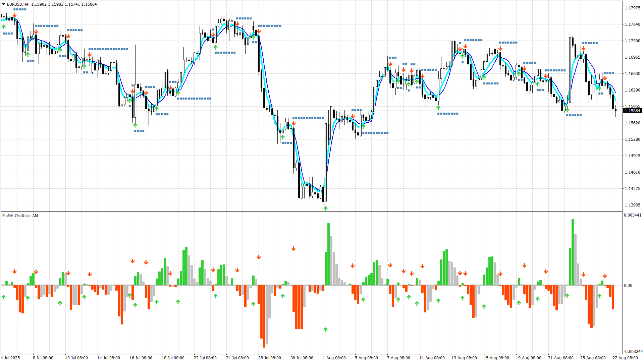Screen dimensions: 644x362
Task: Click the 14 Jul 08:00 time label
Action: coord(109,358)
